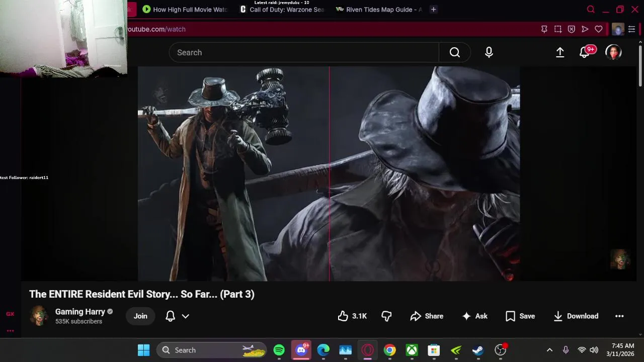The height and width of the screenshot is (362, 644).
Task: Open the browser profile avatar
Action: [618, 29]
